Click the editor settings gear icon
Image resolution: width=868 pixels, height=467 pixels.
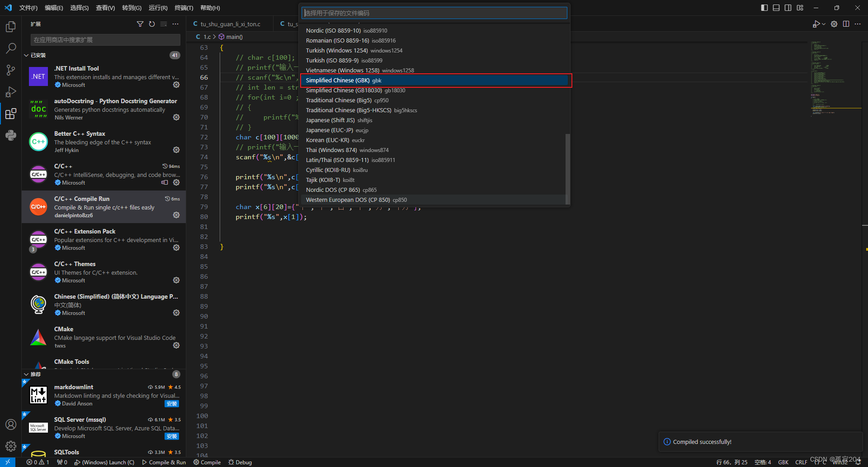pos(834,24)
